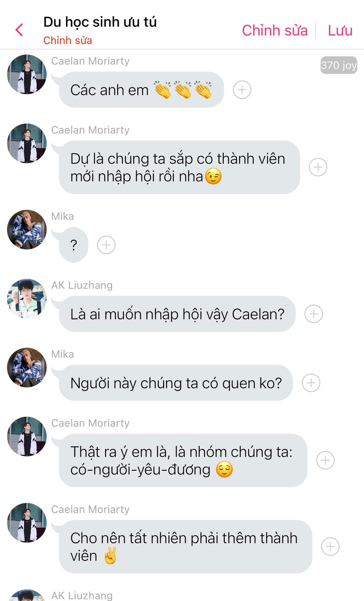Screen dimensions: 364x601
Task: Click plus icon beside "Cho nên tất nhiên" message
Action: pos(330,547)
